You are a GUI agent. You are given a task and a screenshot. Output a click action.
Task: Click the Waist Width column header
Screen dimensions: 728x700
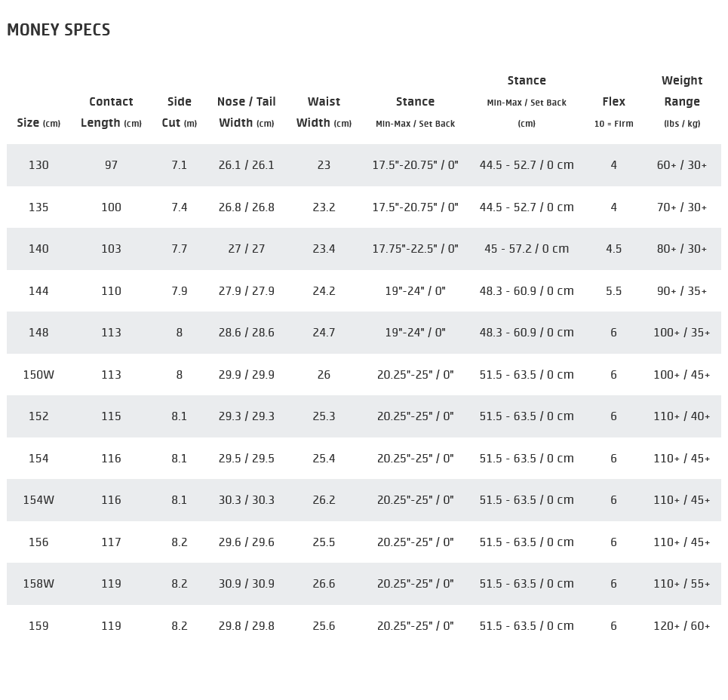324,112
